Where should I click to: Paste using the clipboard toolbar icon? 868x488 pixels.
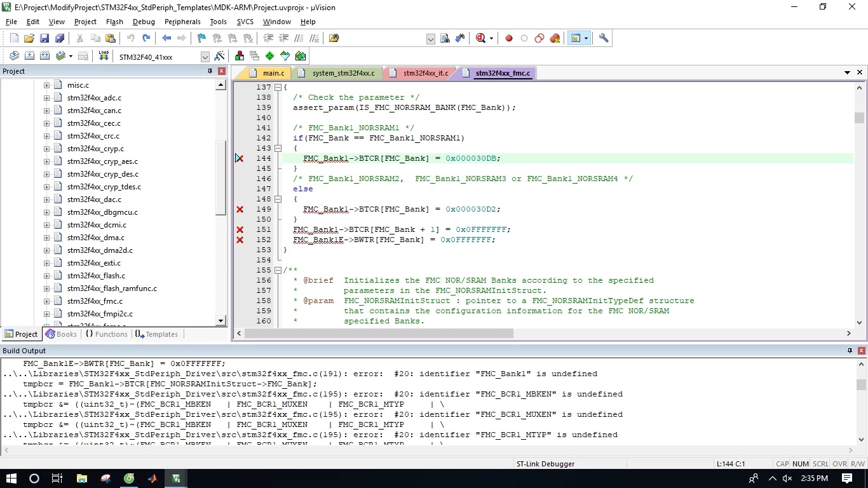[111, 38]
